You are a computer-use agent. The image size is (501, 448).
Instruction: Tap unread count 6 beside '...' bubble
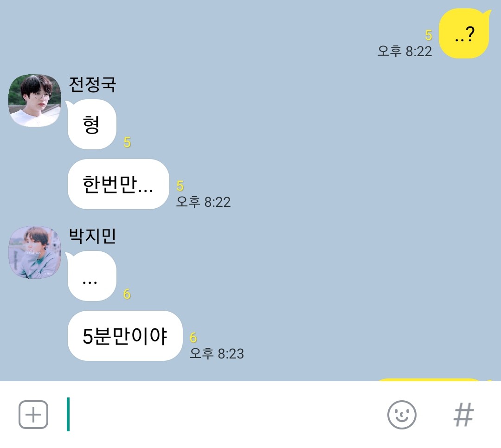(127, 294)
